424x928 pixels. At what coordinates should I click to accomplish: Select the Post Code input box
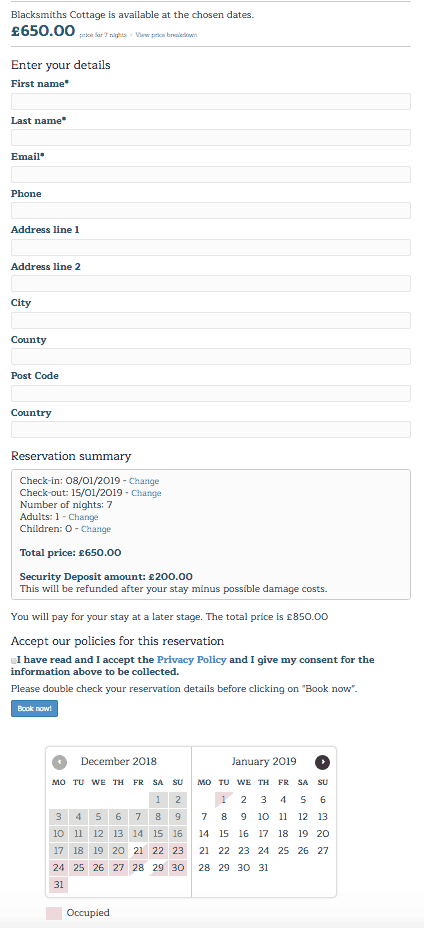[211, 394]
